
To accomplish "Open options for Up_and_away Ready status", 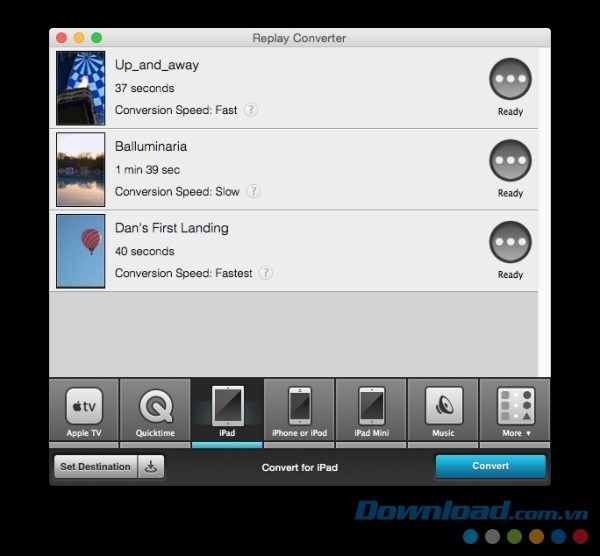I will click(510, 80).
